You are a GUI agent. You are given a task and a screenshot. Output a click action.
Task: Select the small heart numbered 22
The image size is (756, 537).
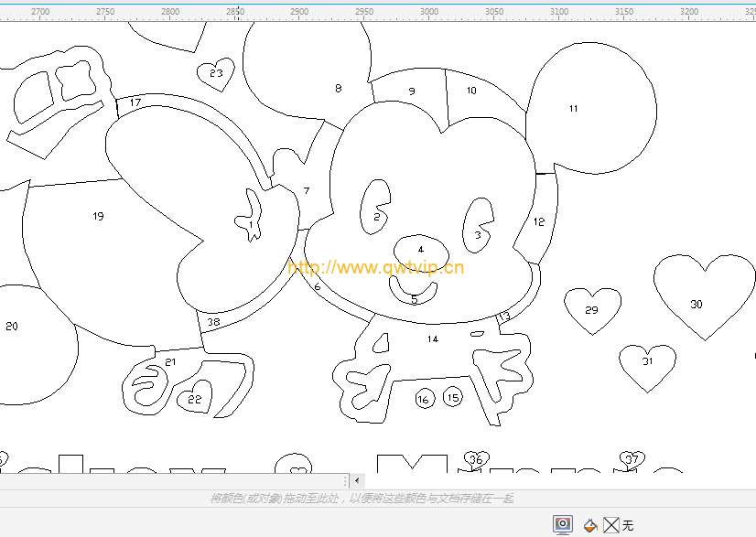[x=194, y=398]
